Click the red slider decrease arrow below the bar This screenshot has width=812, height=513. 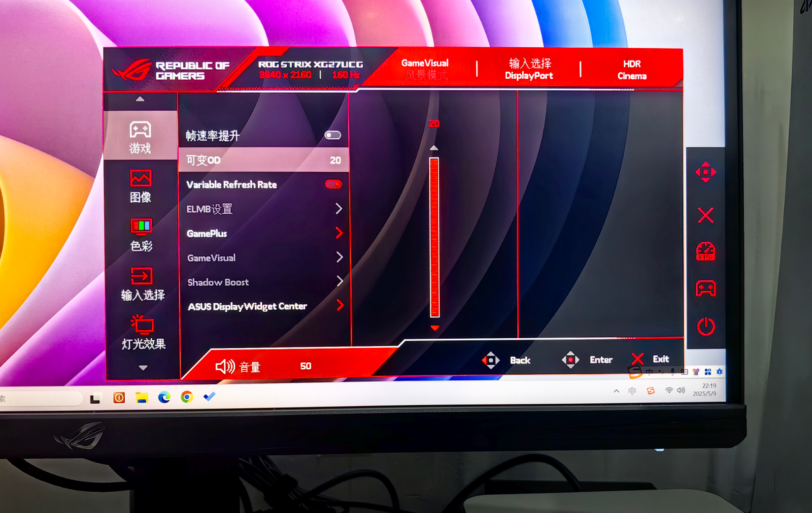pos(435,328)
